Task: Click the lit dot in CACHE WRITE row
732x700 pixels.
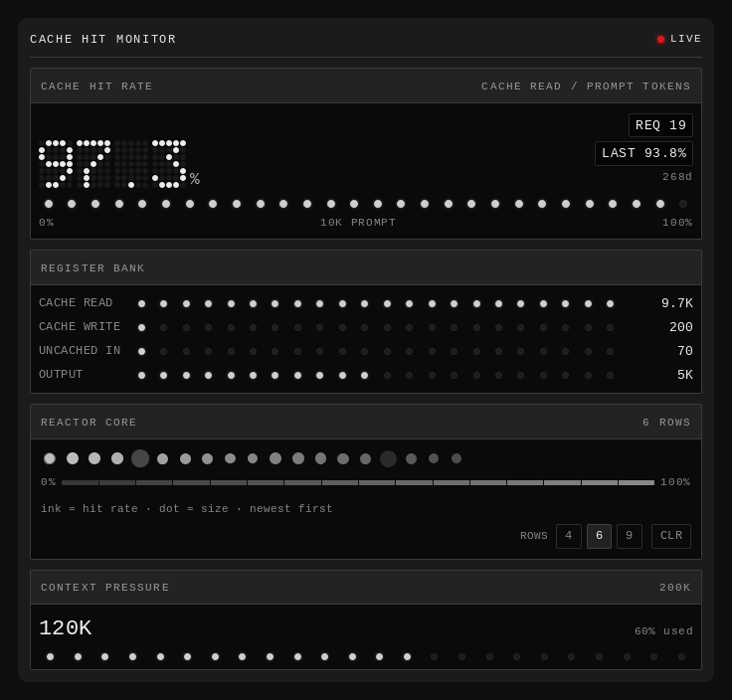Action: coord(141,327)
